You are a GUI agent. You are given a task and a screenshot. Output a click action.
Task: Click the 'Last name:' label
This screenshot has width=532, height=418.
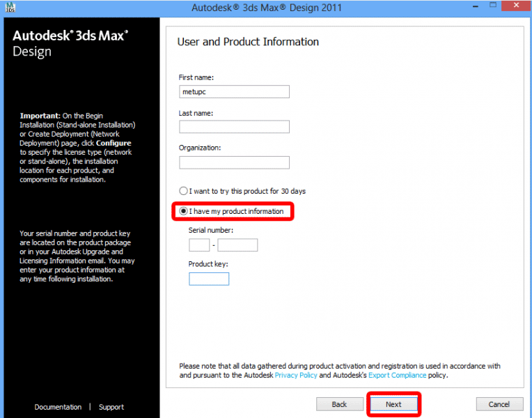(196, 113)
